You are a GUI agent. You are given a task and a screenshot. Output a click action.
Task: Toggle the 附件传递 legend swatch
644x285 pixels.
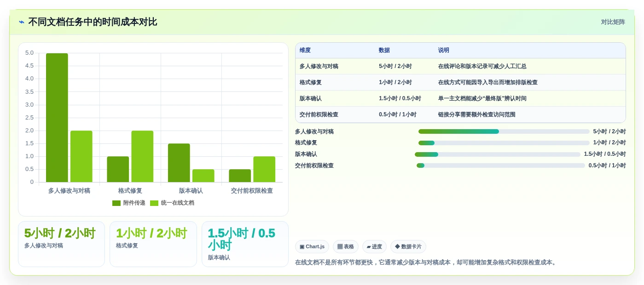tap(116, 203)
